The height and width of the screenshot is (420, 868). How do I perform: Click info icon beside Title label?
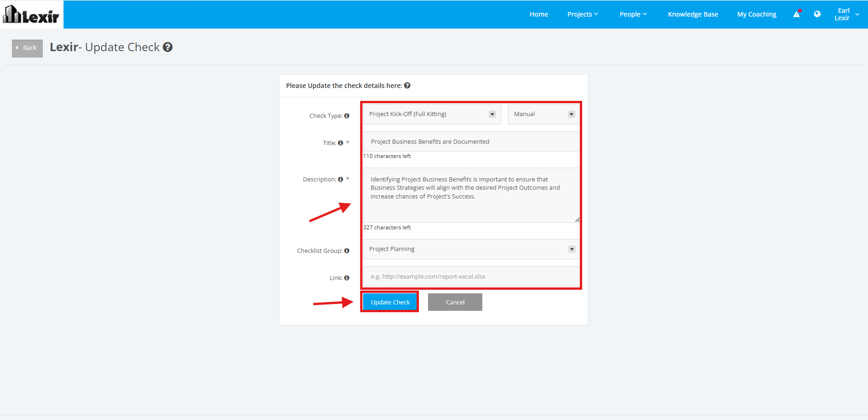(x=341, y=143)
